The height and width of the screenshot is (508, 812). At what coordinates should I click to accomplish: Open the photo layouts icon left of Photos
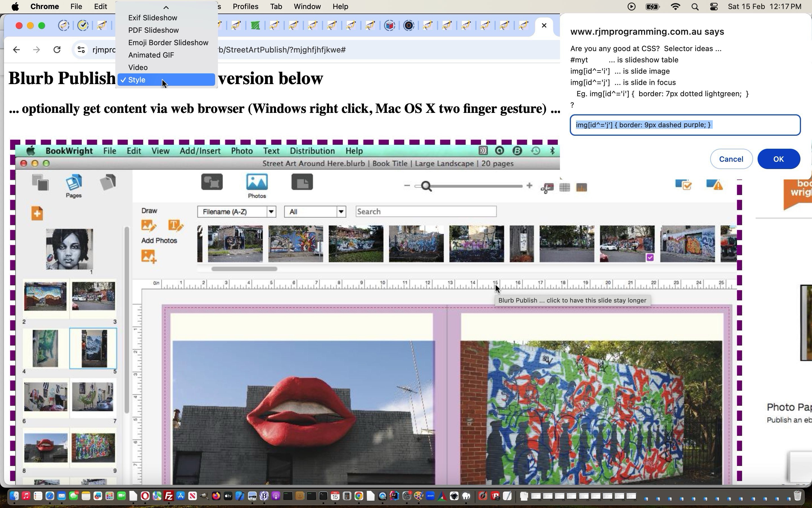(212, 182)
